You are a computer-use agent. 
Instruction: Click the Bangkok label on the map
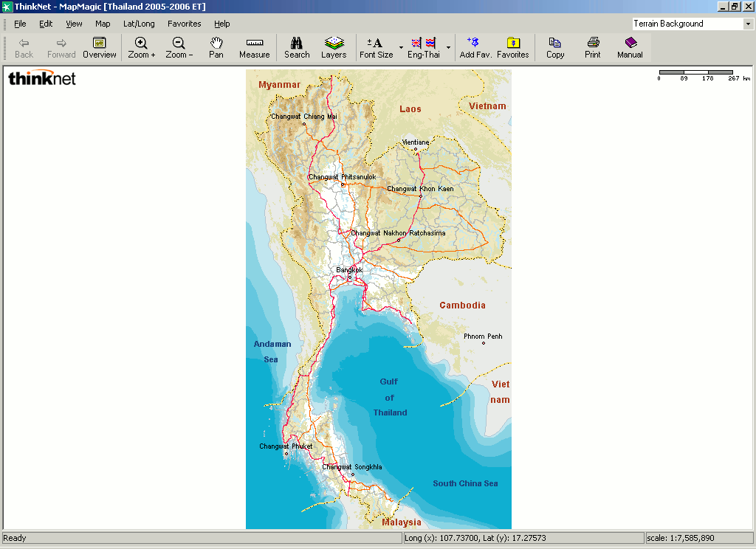[350, 269]
